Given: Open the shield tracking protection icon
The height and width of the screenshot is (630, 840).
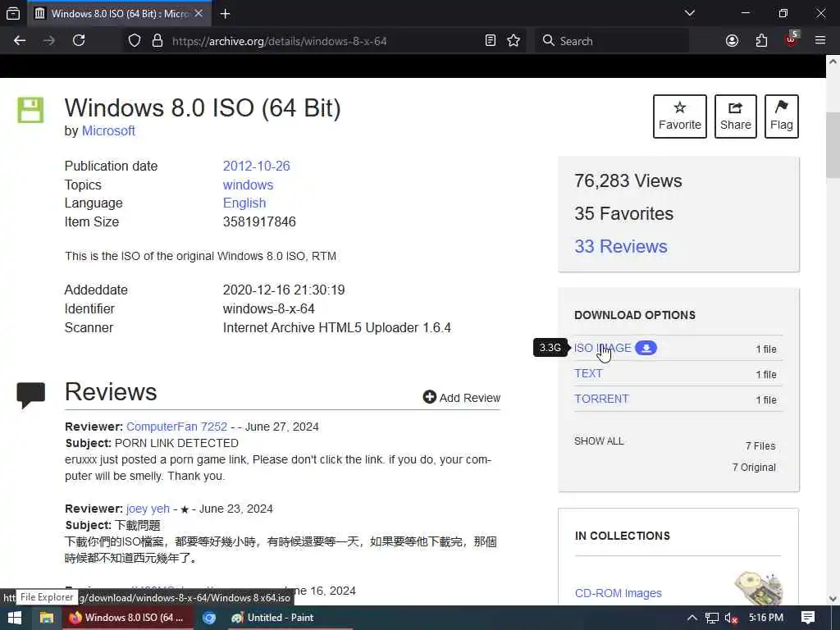Looking at the screenshot, I should point(135,41).
